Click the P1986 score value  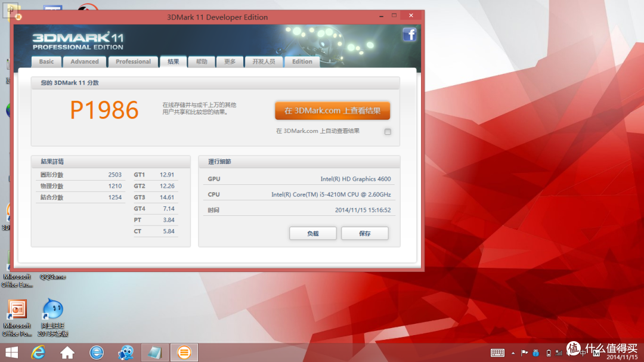(x=104, y=110)
